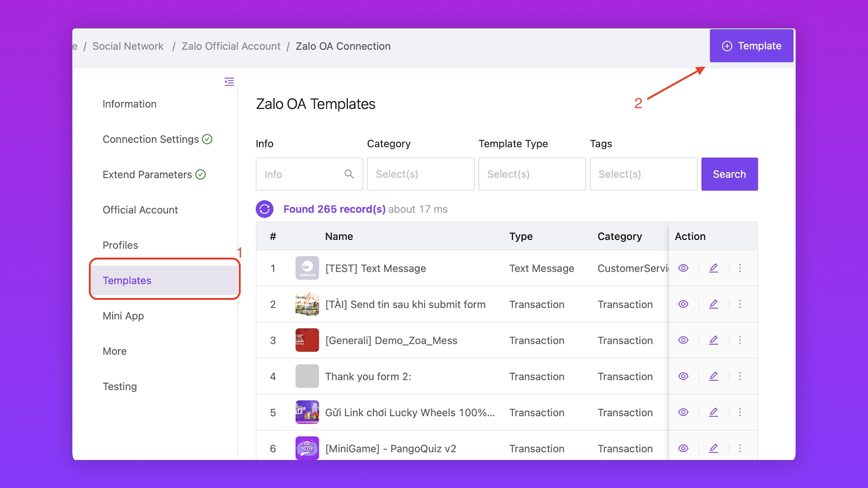Image resolution: width=868 pixels, height=488 pixels.
Task: Open the Tags select dropdown
Action: [x=643, y=174]
